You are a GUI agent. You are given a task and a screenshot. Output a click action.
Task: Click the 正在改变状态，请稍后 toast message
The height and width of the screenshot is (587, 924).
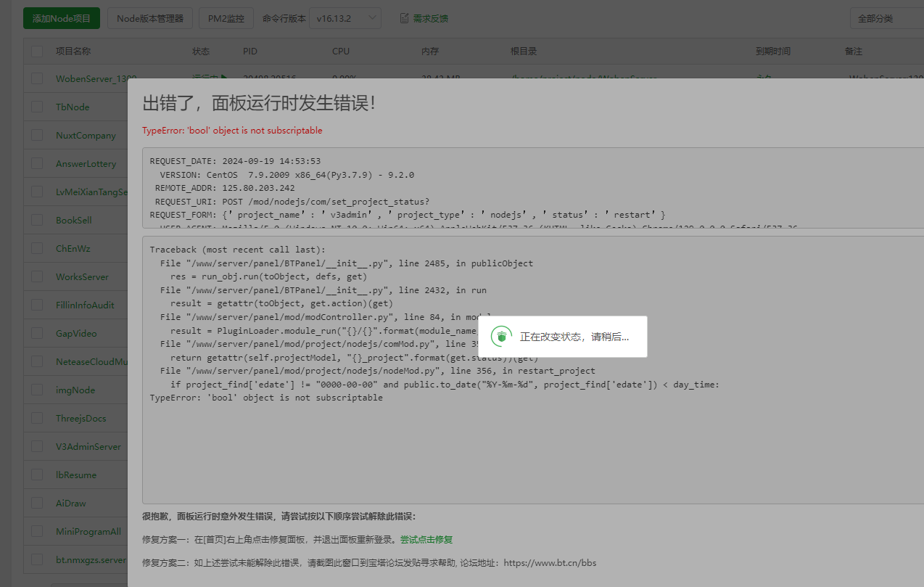tap(574, 337)
